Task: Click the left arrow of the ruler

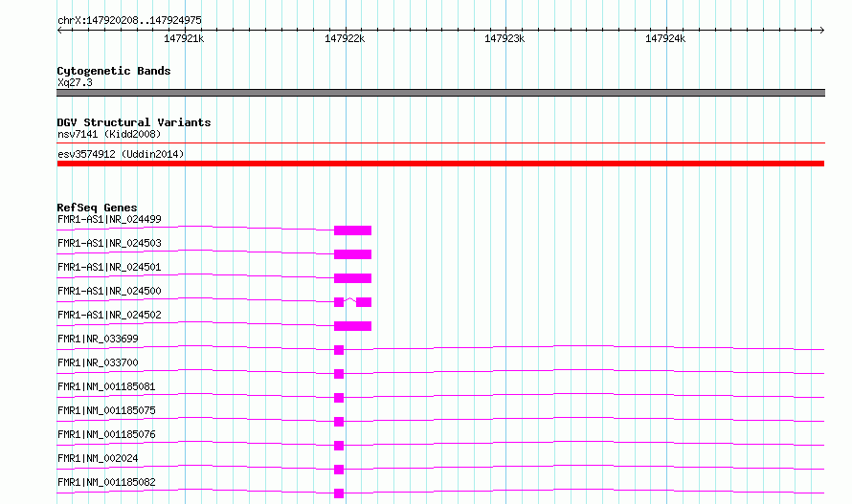Action: pyautogui.click(x=59, y=30)
